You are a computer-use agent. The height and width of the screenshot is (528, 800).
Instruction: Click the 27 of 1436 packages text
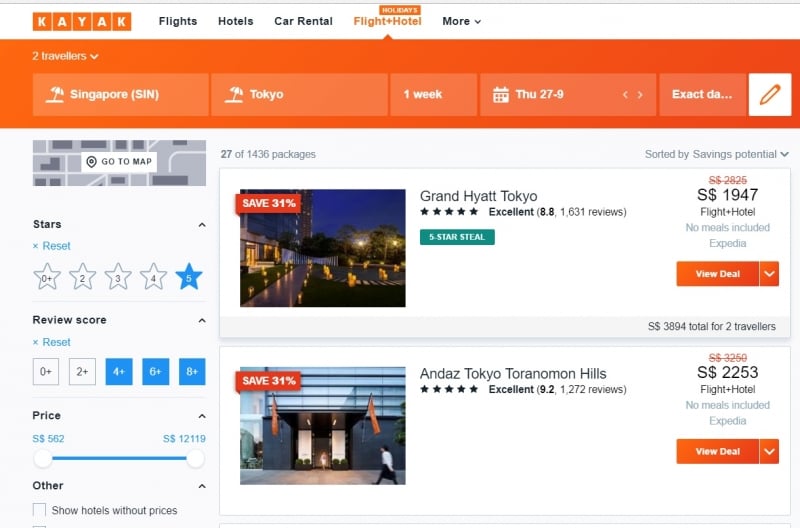268,154
